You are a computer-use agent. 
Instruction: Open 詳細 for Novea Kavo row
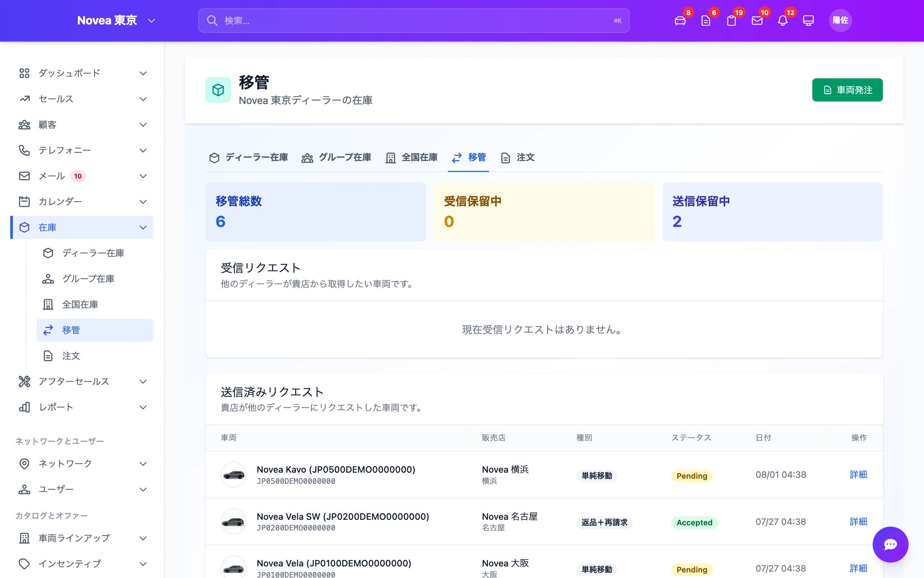coord(859,474)
